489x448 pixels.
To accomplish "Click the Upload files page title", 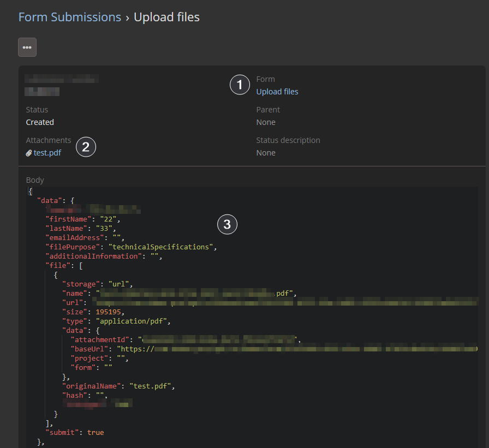I will tap(166, 17).
